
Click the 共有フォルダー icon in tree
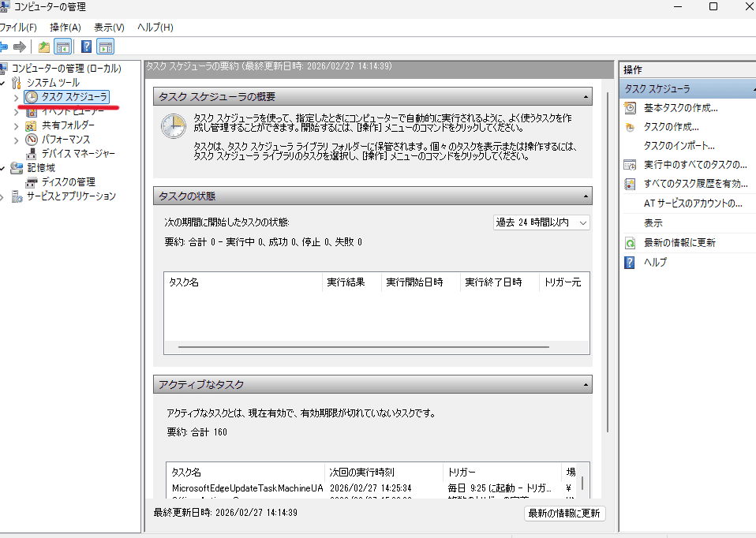point(31,126)
